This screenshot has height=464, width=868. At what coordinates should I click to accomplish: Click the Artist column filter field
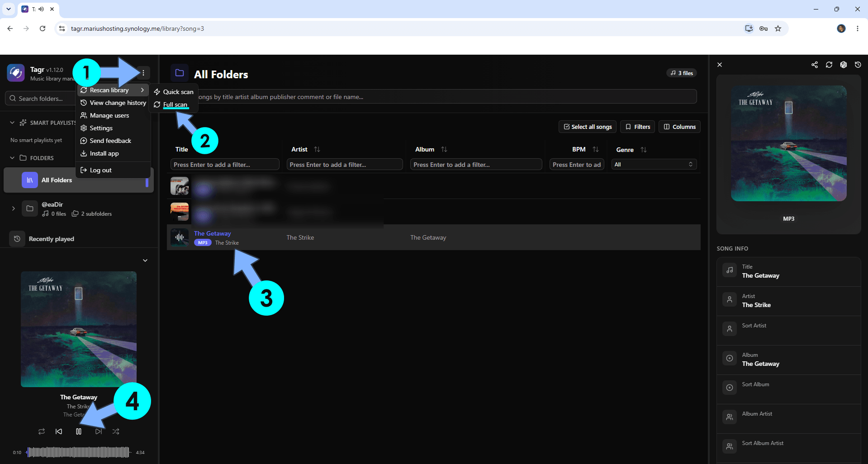tap(345, 164)
